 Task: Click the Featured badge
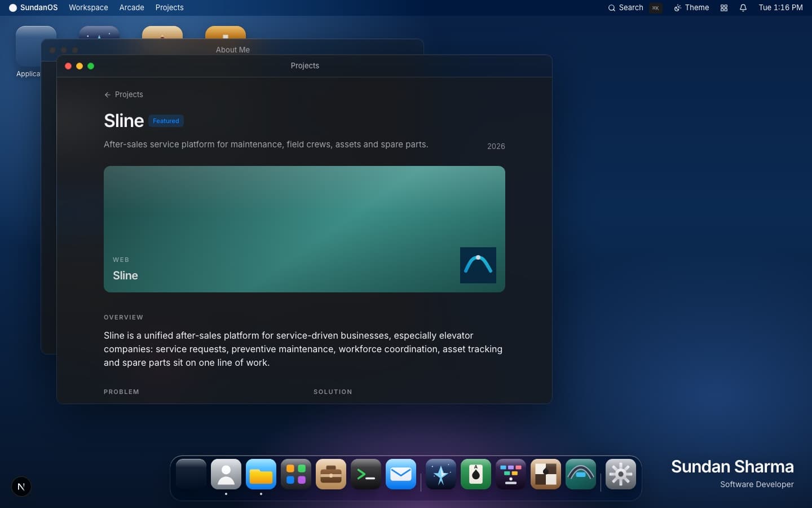(x=166, y=121)
